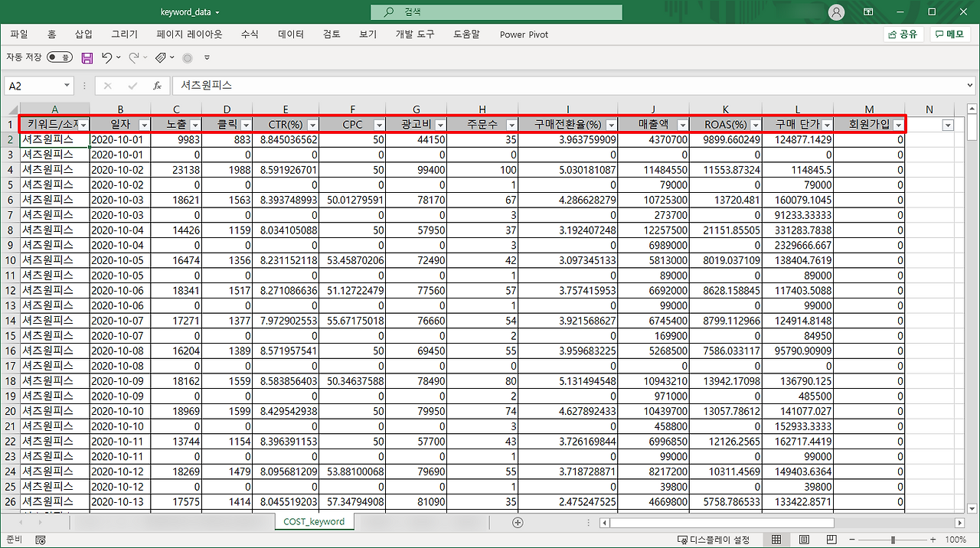The image size is (980, 548).
Task: Switch to the 홈 tab
Action: (51, 34)
